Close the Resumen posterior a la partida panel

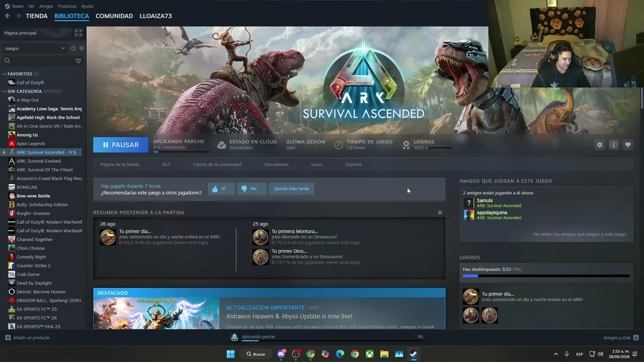point(440,213)
